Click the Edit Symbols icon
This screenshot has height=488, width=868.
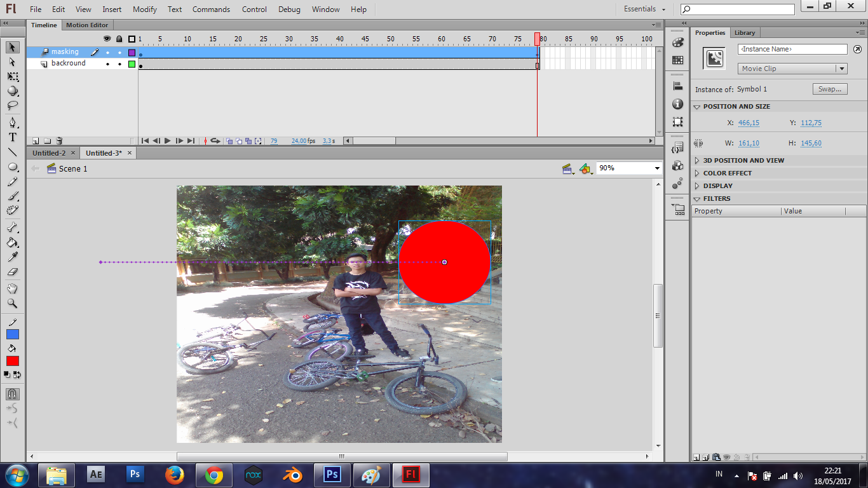point(586,168)
